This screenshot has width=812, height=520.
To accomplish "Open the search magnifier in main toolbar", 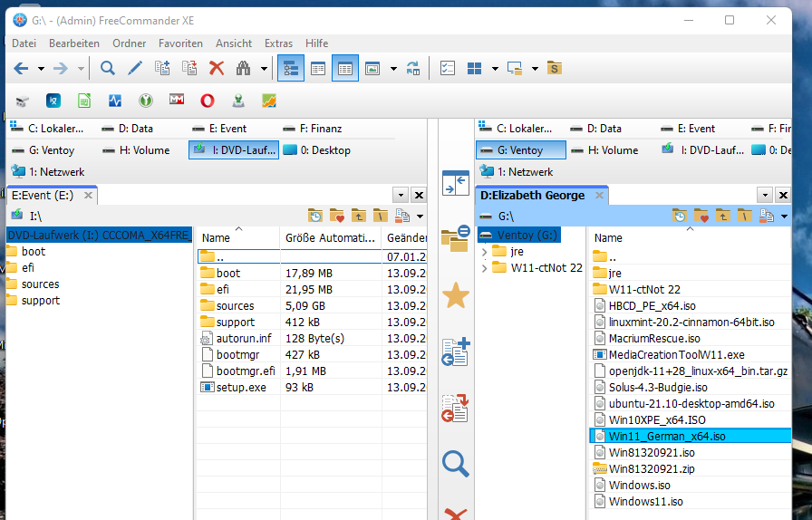I will [x=107, y=68].
